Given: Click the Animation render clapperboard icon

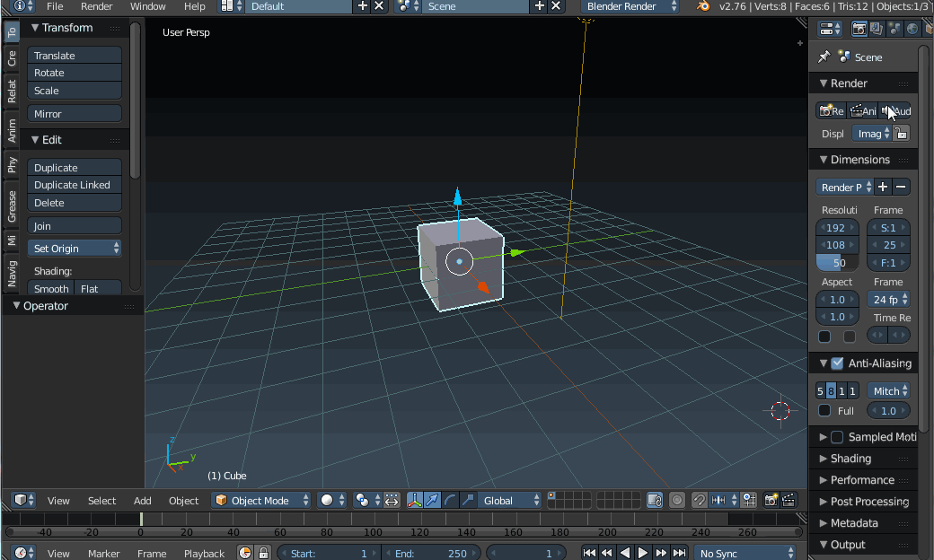Looking at the screenshot, I should tap(861, 110).
